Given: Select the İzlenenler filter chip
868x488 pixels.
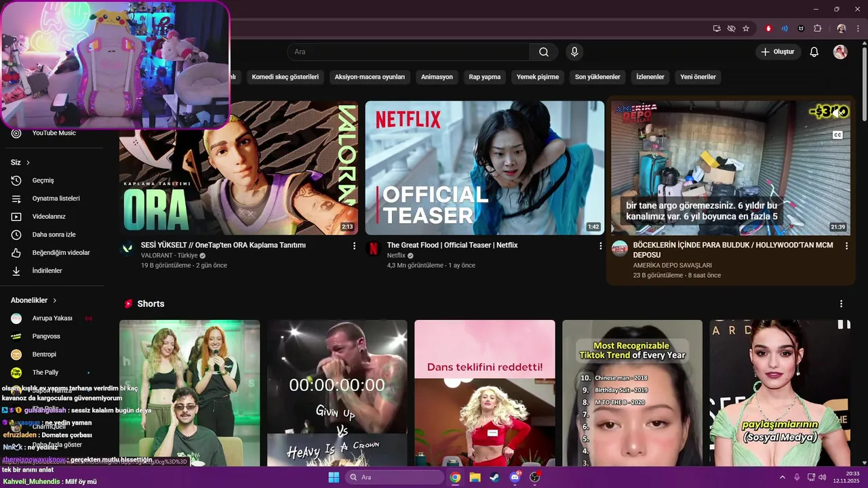Looking at the screenshot, I should point(650,77).
